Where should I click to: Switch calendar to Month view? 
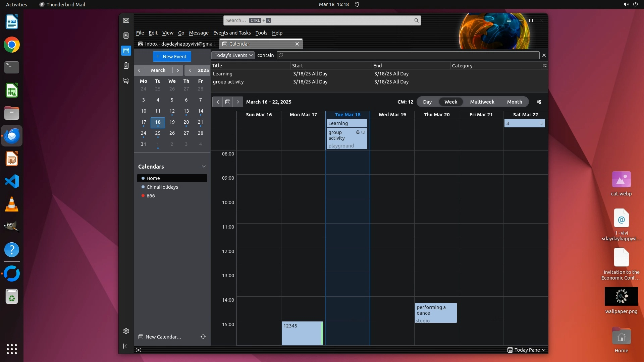coord(514,102)
